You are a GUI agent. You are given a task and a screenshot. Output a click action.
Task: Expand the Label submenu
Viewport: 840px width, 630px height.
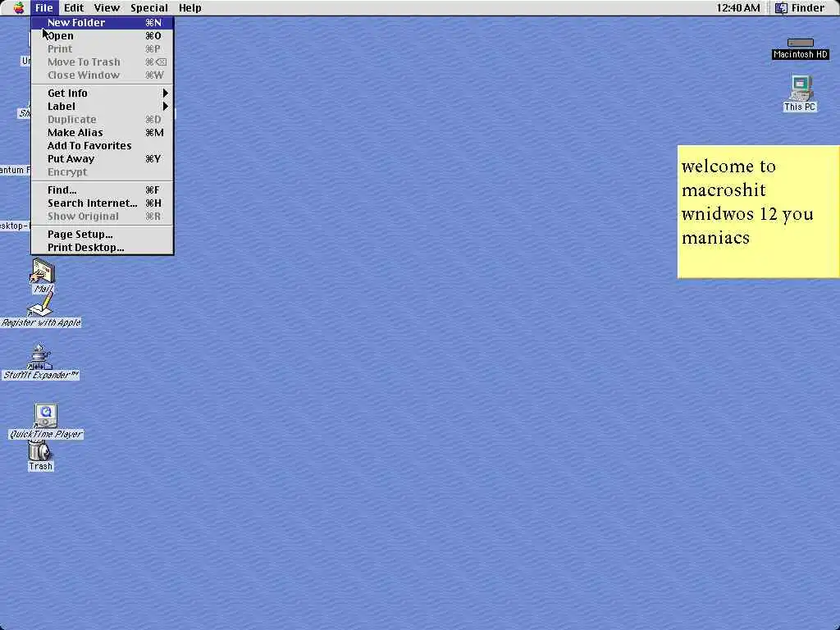(103, 106)
